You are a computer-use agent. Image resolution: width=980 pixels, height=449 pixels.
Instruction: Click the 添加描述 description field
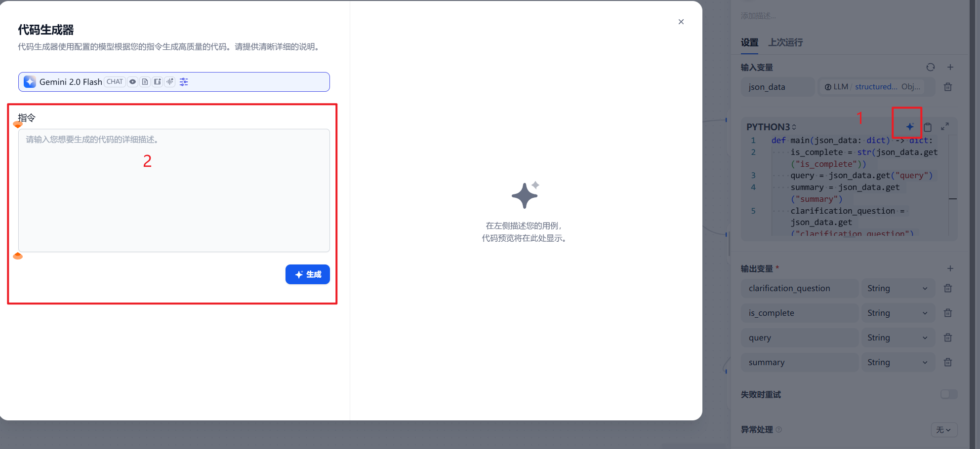point(758,16)
